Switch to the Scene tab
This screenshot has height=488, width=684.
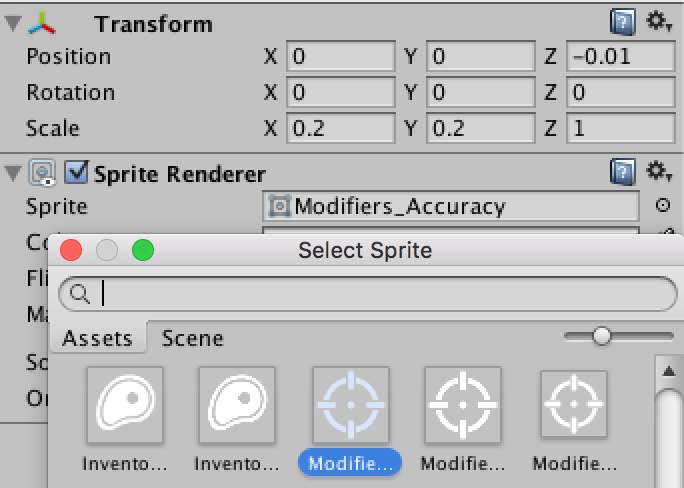coord(192,338)
